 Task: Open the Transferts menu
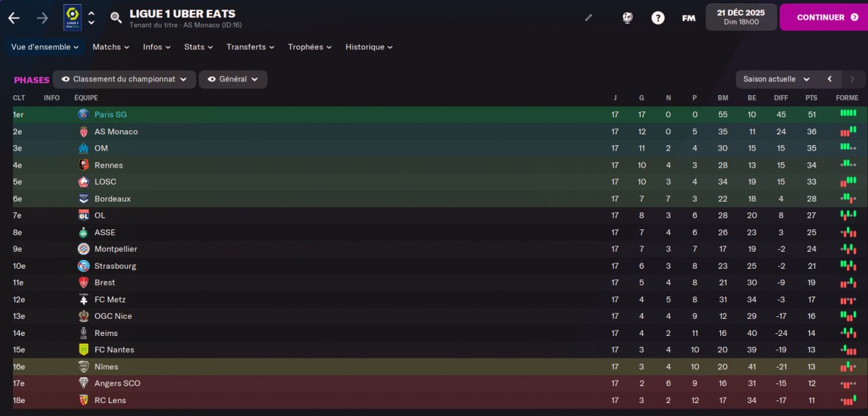250,47
